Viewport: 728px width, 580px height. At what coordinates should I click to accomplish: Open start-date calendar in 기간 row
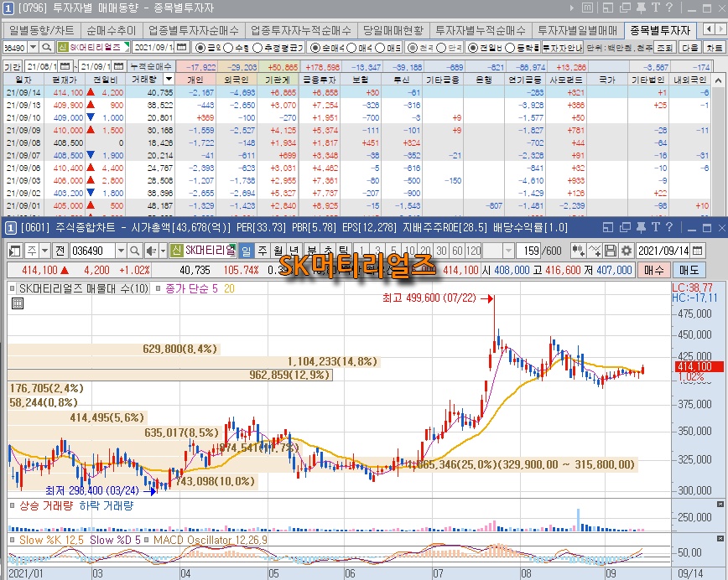tap(65, 67)
